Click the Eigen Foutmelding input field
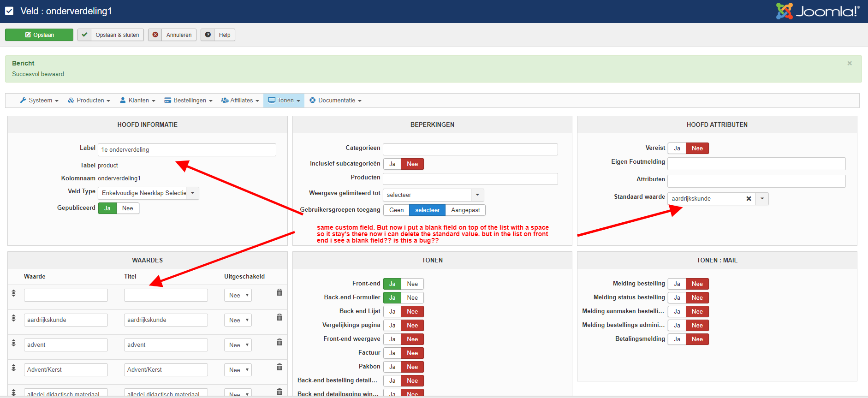 coord(756,164)
